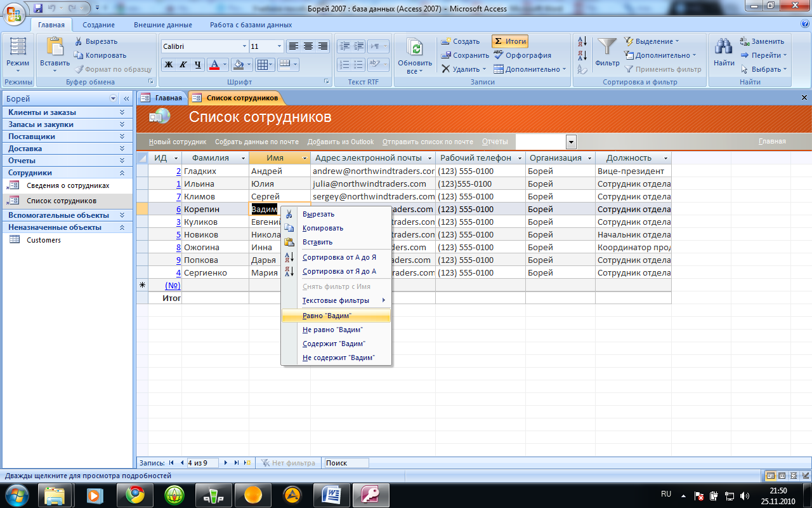Viewport: 812px width, 508px height.
Task: Click the fill color bucket icon
Action: pos(238,64)
